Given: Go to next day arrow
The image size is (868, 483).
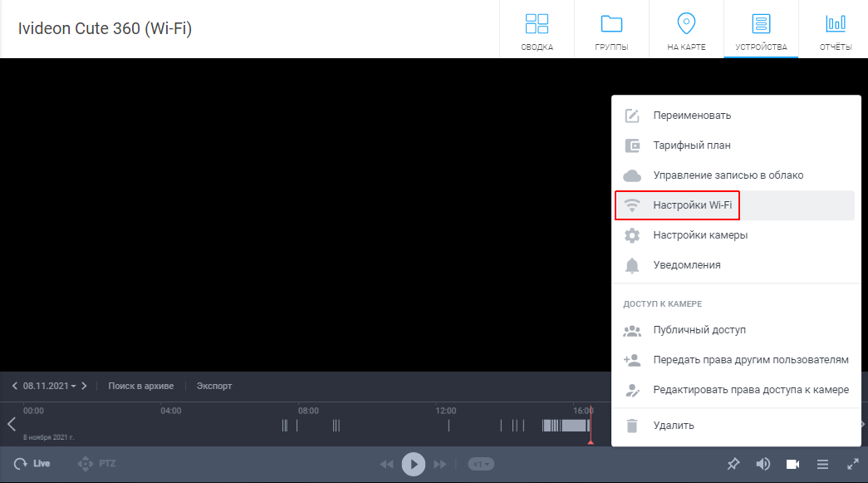Looking at the screenshot, I should pyautogui.click(x=84, y=386).
